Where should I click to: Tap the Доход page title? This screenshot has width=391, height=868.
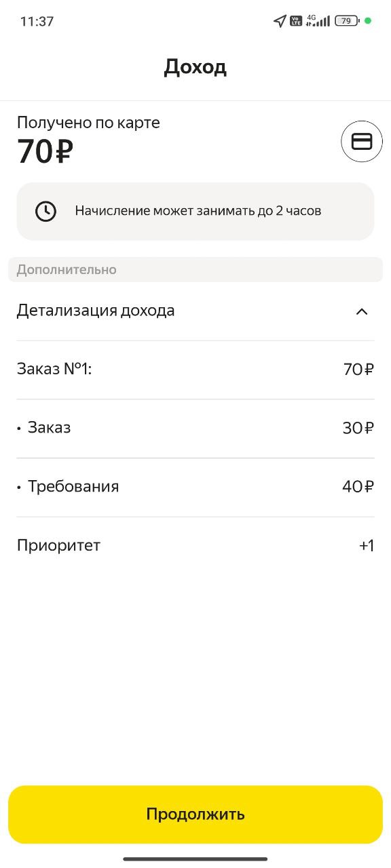tap(195, 67)
